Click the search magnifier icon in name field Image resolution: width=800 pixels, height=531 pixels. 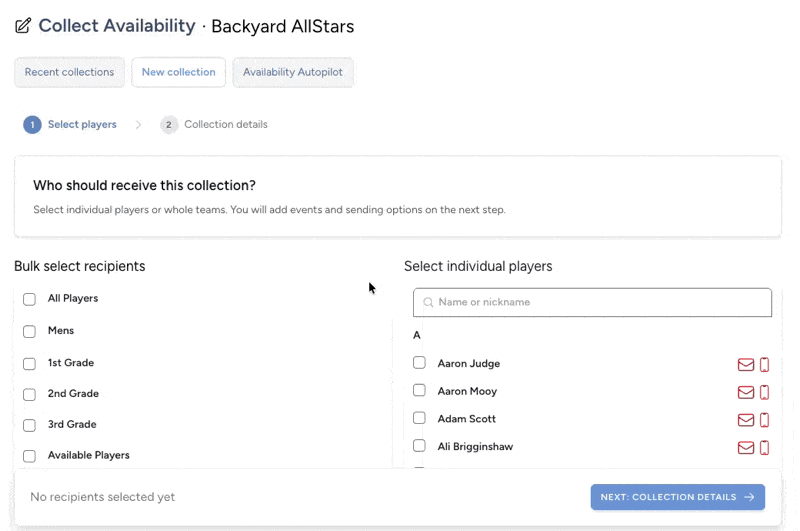pyautogui.click(x=428, y=302)
